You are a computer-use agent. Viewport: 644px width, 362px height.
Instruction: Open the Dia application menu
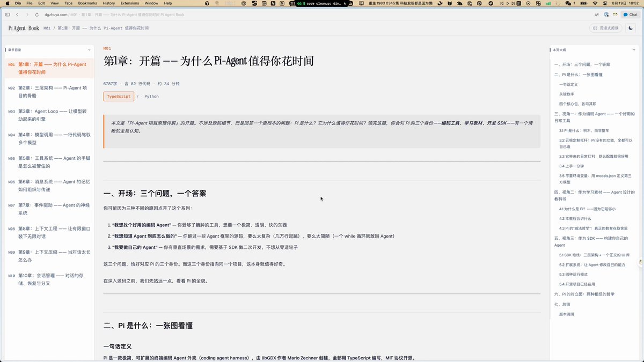click(17, 3)
